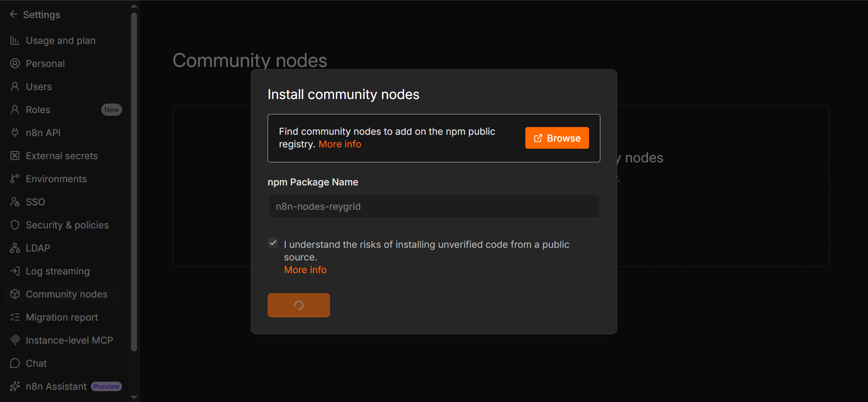The image size is (868, 402).
Task: Click the LDAP network icon
Action: 15,248
